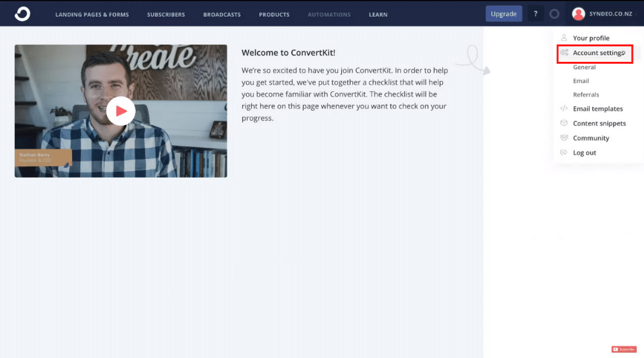Click the gears icon beside Account settings

pos(564,53)
